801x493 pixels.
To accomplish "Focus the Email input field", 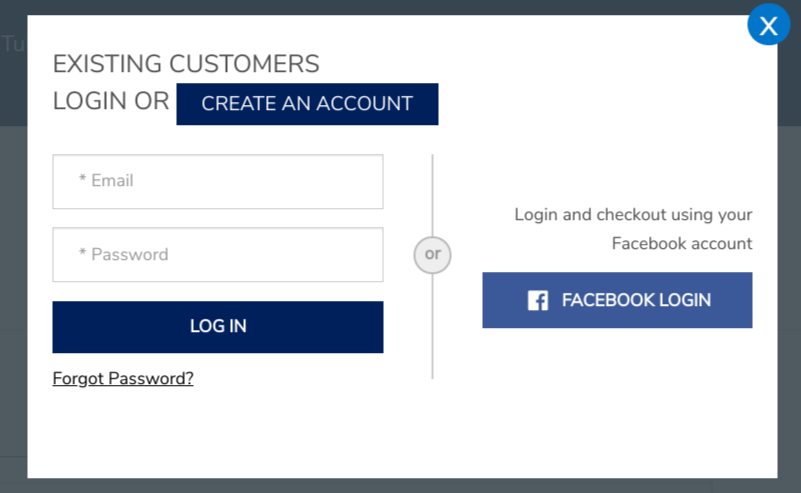I will tap(218, 181).
